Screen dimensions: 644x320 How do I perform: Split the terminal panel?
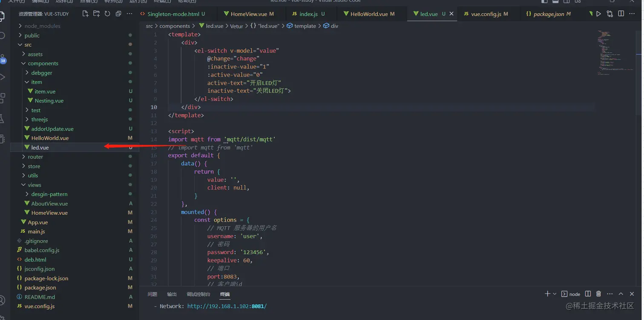(x=588, y=294)
